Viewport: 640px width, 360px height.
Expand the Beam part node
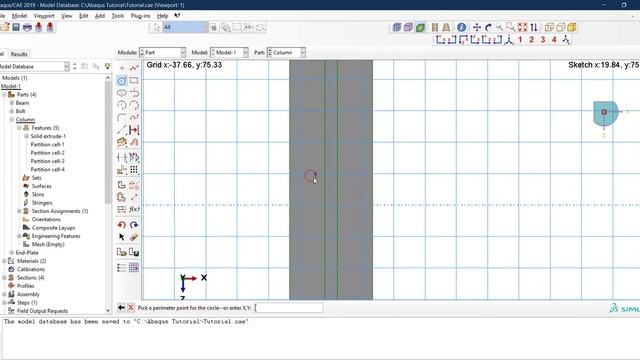click(12, 103)
